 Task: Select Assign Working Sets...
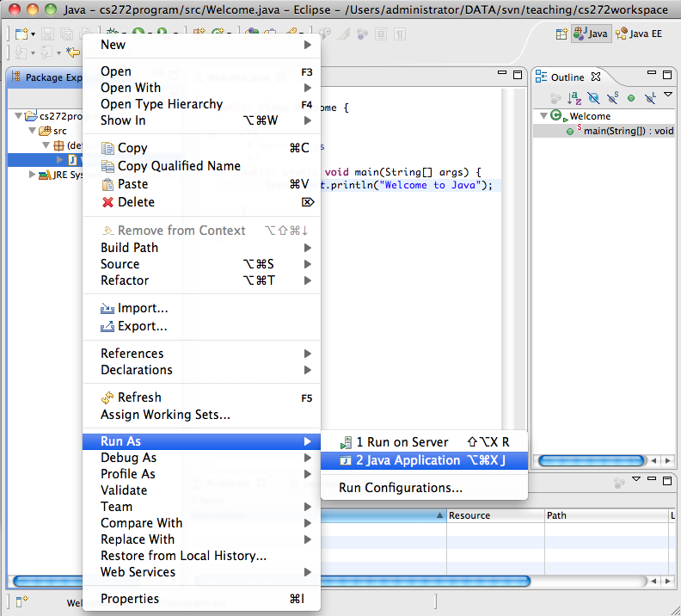(201, 415)
